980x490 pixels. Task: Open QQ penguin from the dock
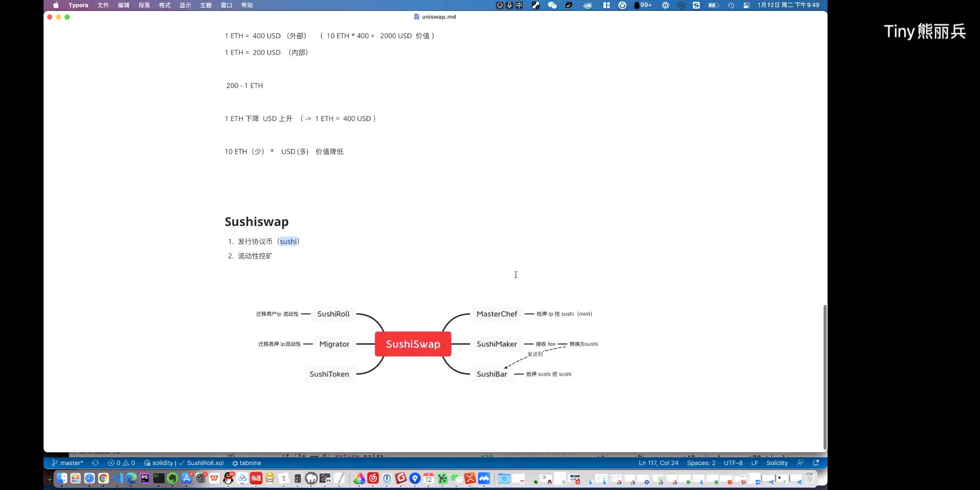coord(228,478)
